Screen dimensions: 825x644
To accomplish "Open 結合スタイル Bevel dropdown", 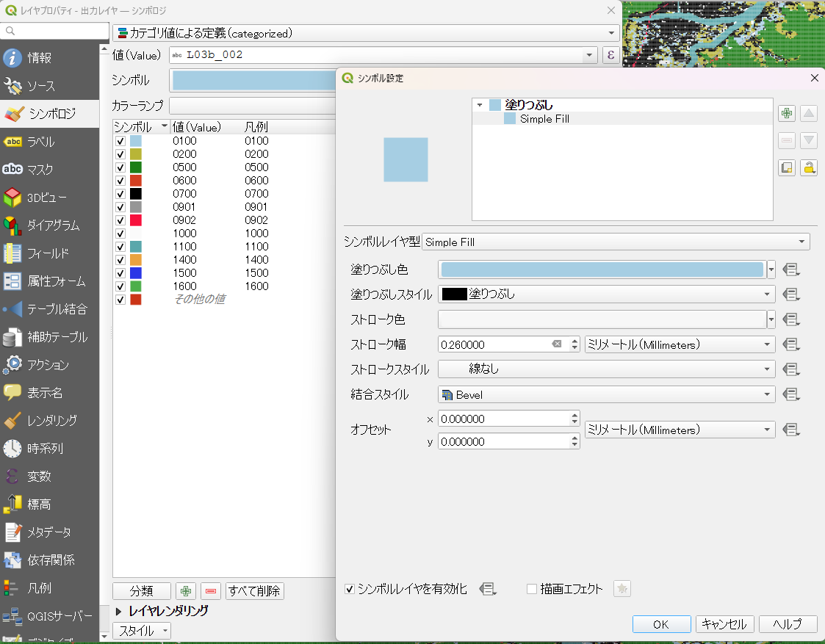I will click(606, 394).
